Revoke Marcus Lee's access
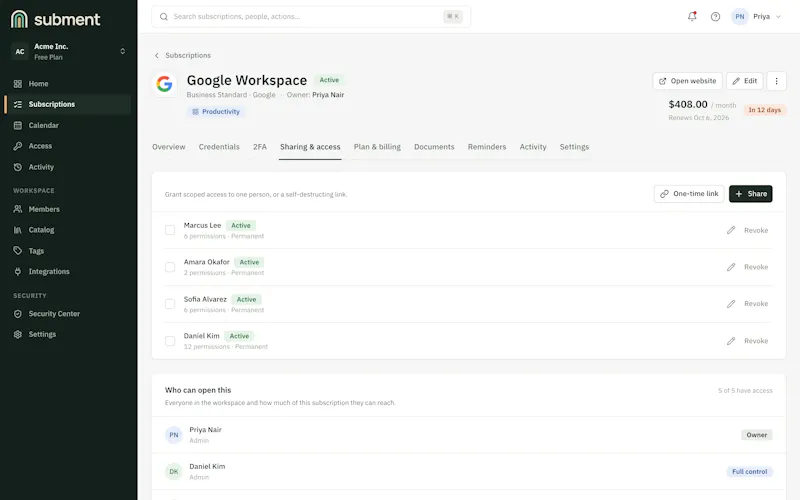The width and height of the screenshot is (800, 500). pos(756,231)
